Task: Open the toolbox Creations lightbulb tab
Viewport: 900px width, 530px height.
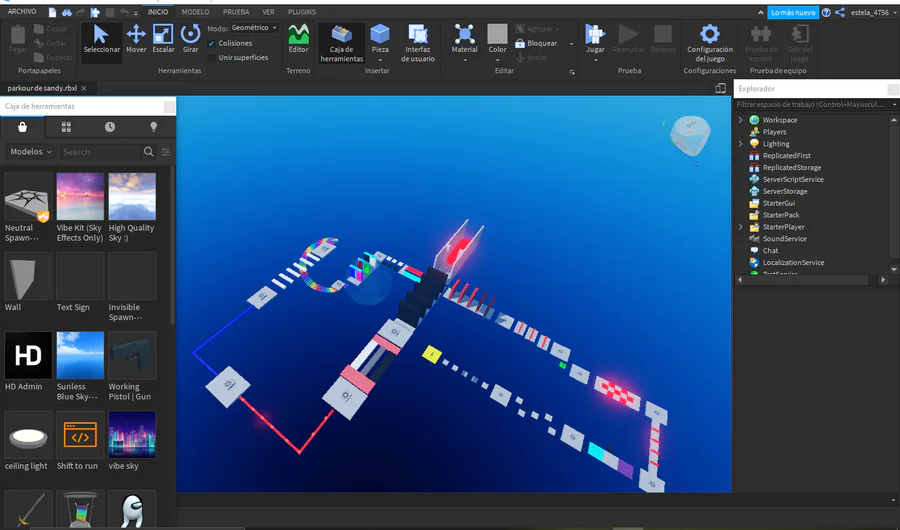Action: [153, 127]
